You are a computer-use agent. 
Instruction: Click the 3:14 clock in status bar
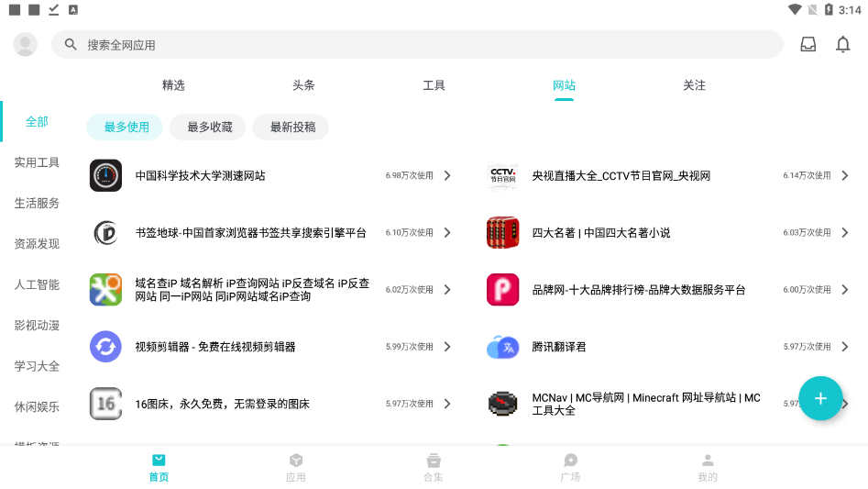(850, 10)
